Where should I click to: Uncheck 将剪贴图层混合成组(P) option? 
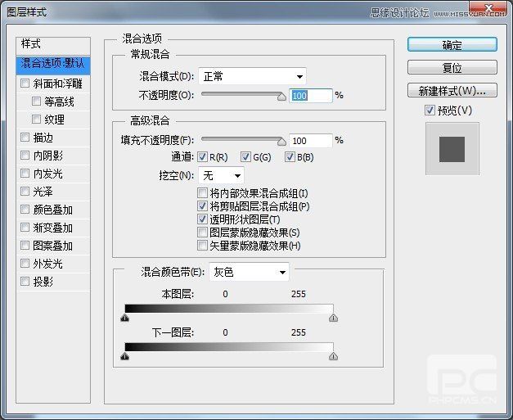point(202,206)
